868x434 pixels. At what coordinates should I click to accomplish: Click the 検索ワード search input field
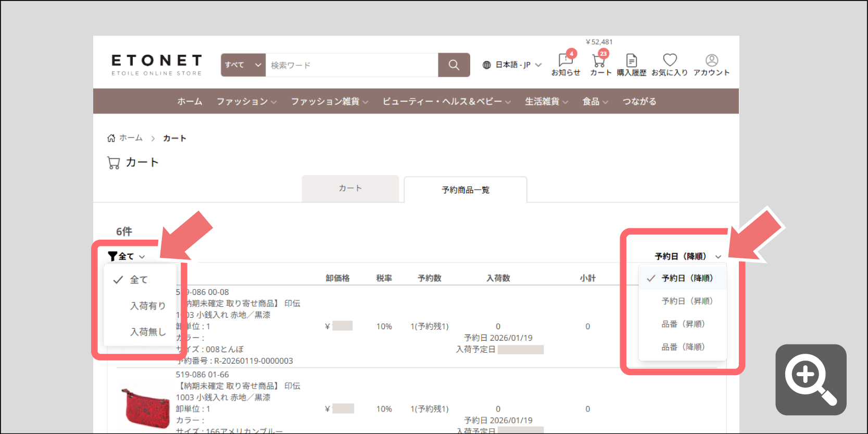(x=352, y=65)
